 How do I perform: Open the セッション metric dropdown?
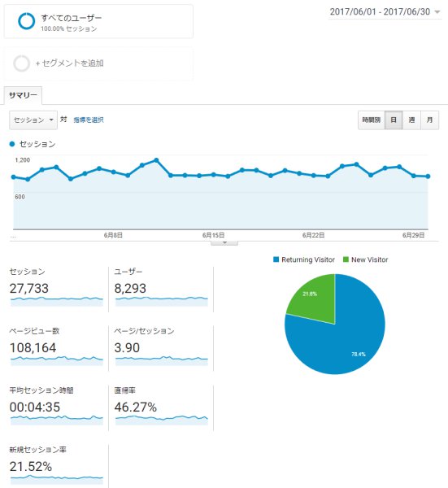pyautogui.click(x=33, y=120)
